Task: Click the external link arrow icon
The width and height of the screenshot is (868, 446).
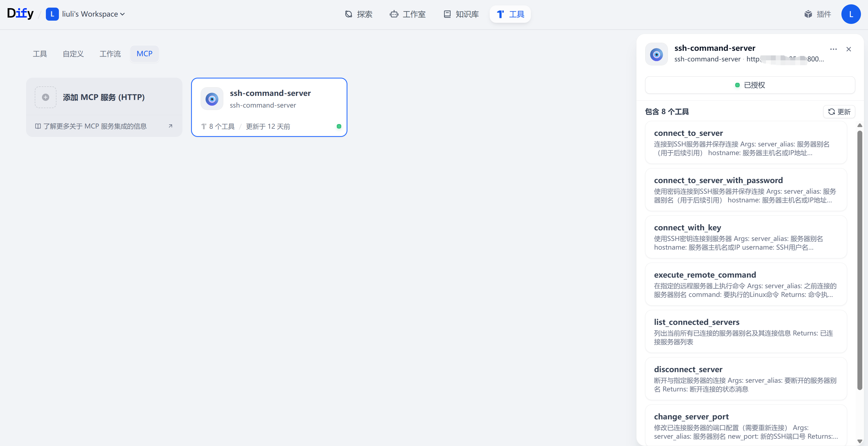Action: pyautogui.click(x=170, y=126)
